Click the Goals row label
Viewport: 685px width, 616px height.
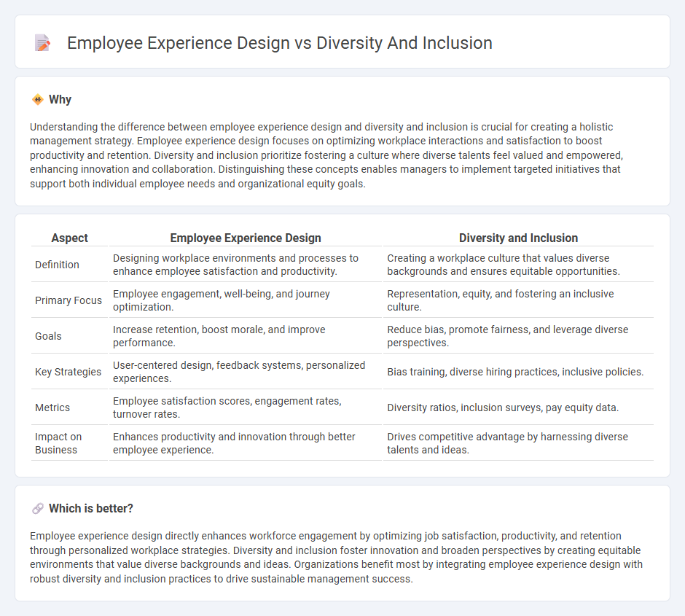[48, 336]
